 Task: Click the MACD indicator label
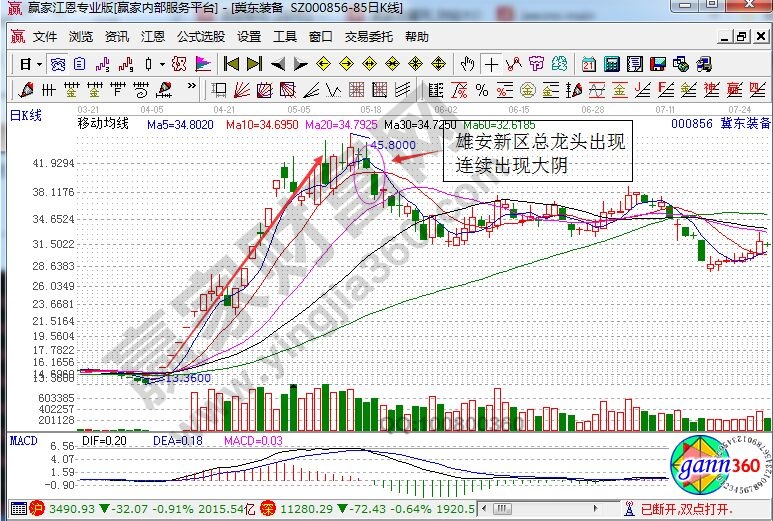click(21, 440)
